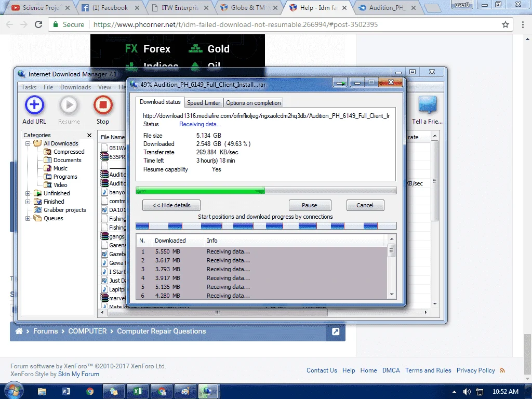The width and height of the screenshot is (532, 399).
Task: Select the banyo file row in IDM list
Action: (x=113, y=192)
